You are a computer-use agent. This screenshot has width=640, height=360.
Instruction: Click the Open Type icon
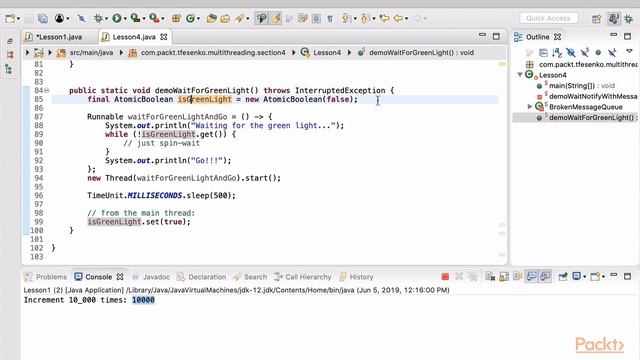(x=211, y=18)
